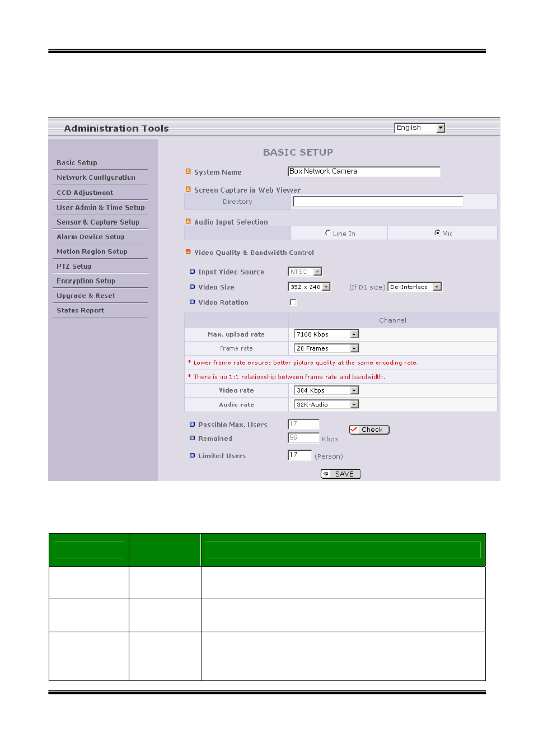
Task: Click the Video Quality & Bandwidth Control bullet icon
Action: 188,252
